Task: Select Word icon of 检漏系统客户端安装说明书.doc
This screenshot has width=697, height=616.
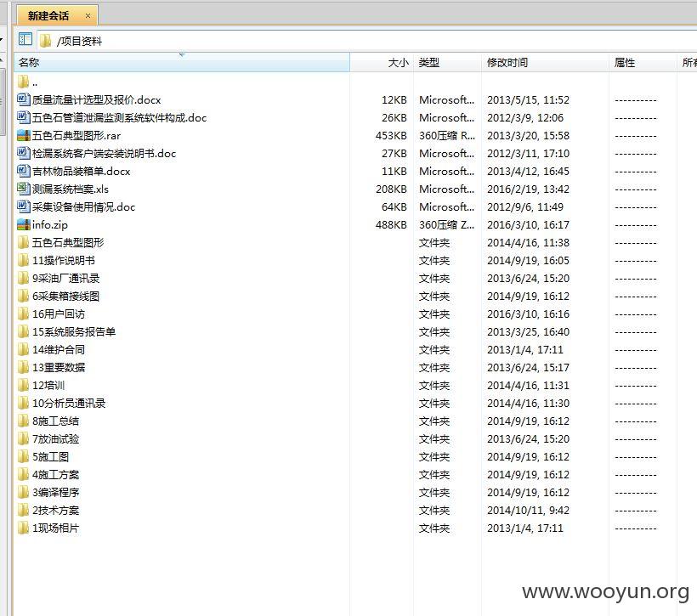Action: [23, 153]
